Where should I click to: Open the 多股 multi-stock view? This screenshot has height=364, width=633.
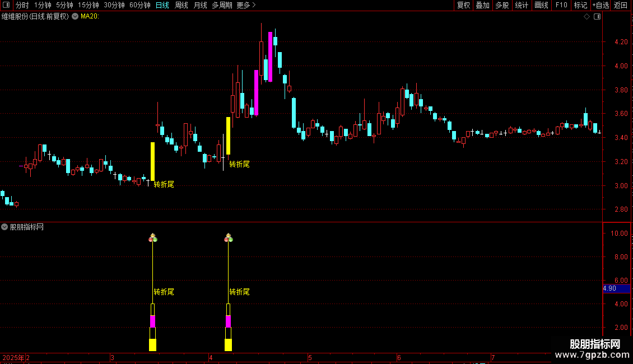click(502, 5)
